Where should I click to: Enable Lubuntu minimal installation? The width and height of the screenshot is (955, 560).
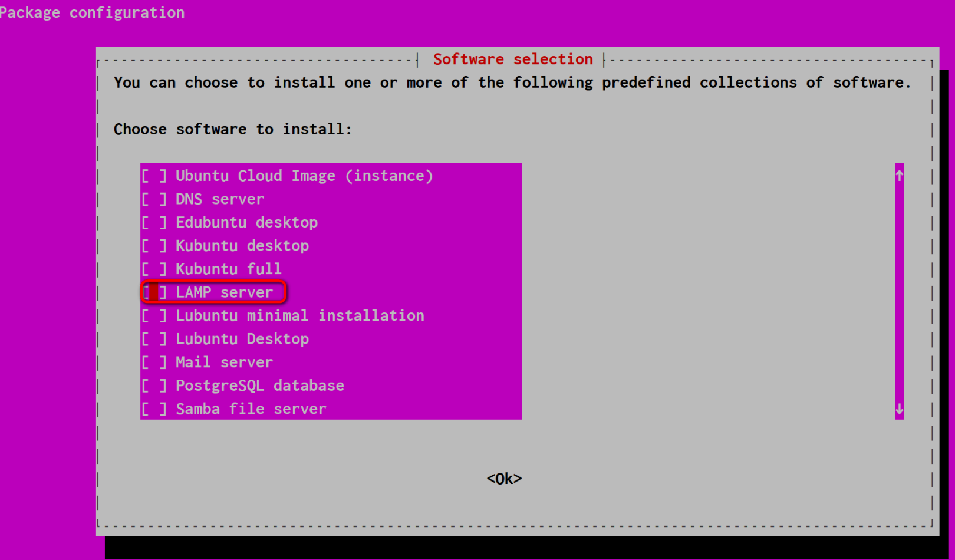tap(153, 315)
